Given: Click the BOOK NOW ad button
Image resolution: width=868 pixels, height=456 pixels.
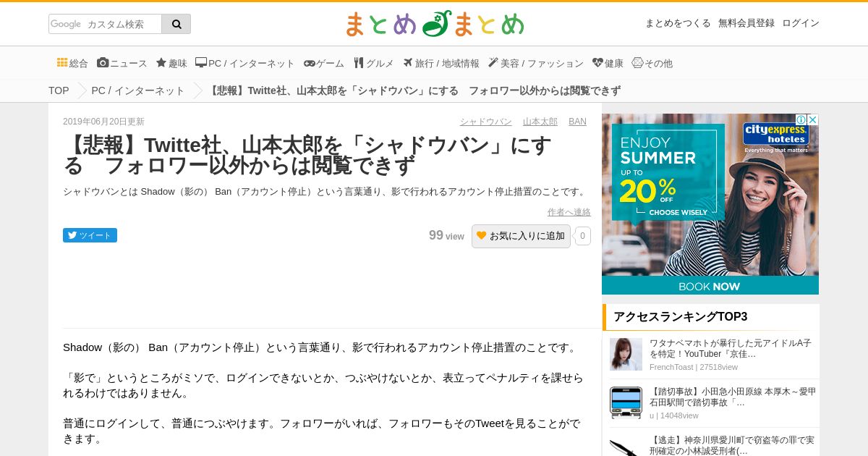Looking at the screenshot, I should [x=710, y=286].
